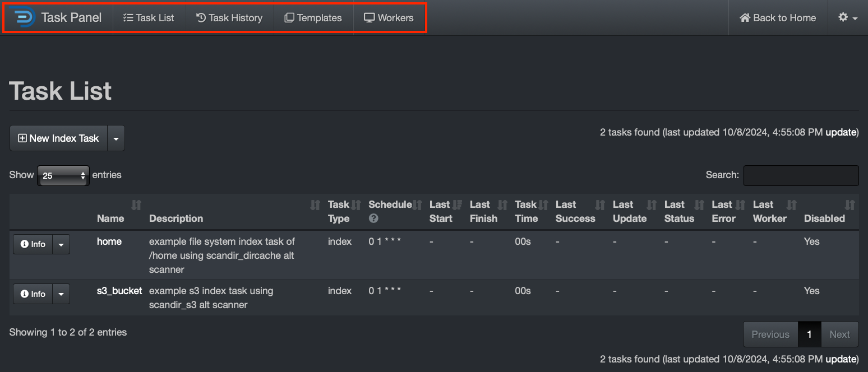
Task: Click the Templates panel icon
Action: pyautogui.click(x=288, y=17)
